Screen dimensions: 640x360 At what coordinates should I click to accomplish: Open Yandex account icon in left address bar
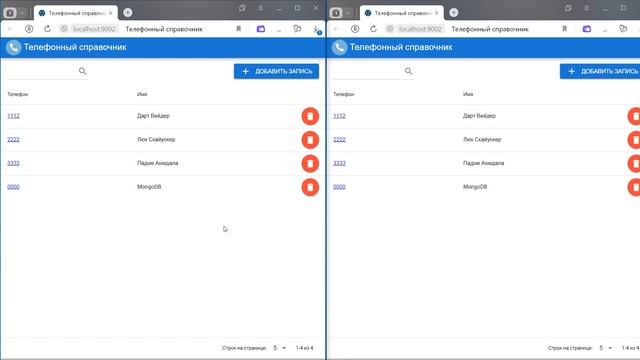tap(29, 29)
